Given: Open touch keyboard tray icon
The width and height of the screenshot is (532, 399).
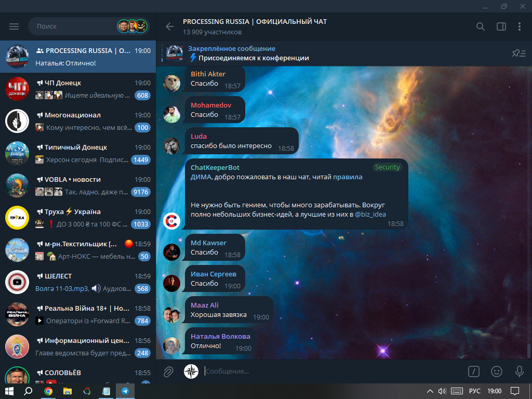Looking at the screenshot, I should [x=457, y=391].
